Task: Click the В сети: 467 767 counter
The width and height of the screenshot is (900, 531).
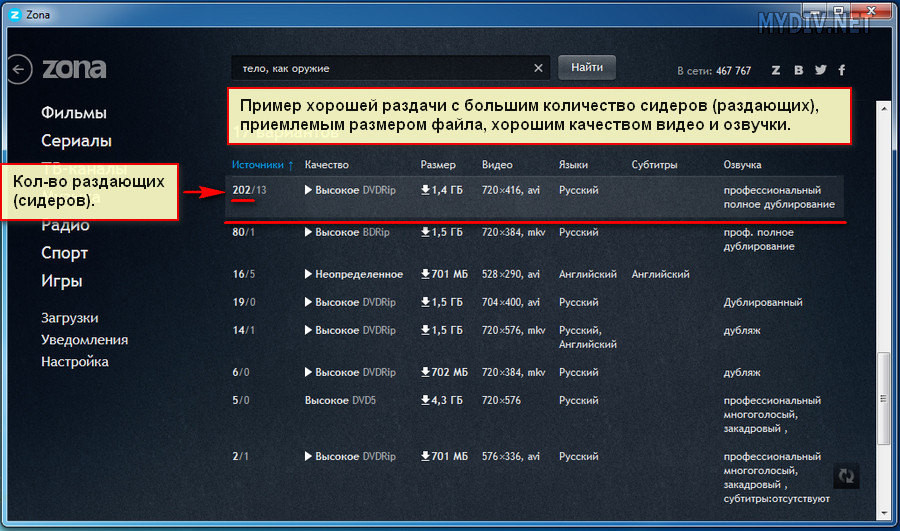Action: click(714, 71)
